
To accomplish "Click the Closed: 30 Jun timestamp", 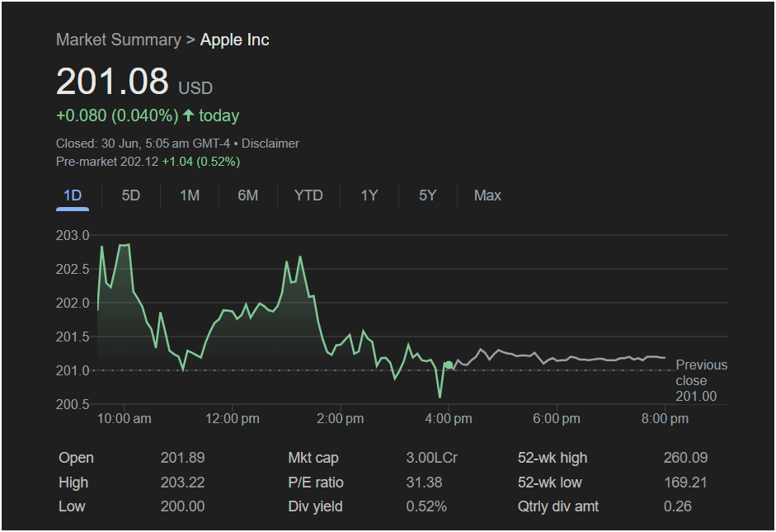I will (x=143, y=144).
